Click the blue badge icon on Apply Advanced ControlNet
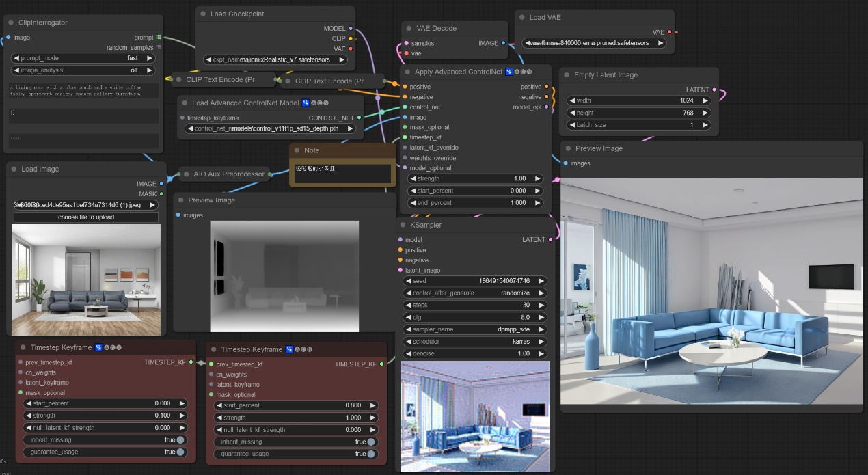This screenshot has width=868, height=475. click(x=509, y=72)
